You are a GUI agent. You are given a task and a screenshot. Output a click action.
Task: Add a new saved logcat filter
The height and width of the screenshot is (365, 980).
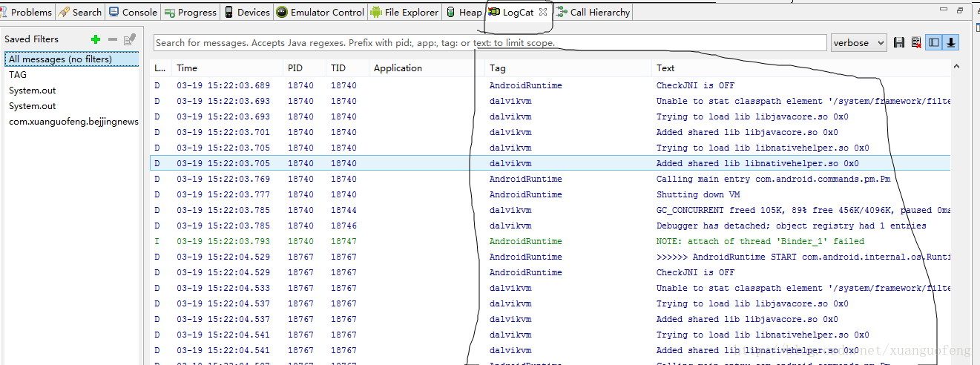[x=95, y=39]
